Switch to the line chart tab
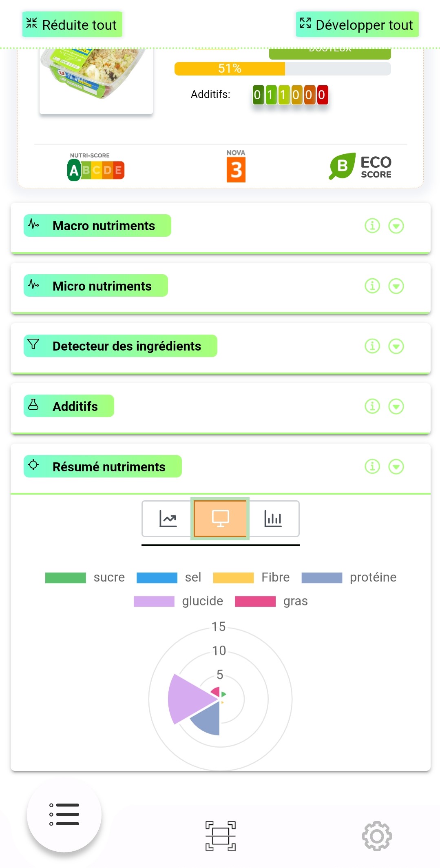The image size is (440, 868). 168,519
